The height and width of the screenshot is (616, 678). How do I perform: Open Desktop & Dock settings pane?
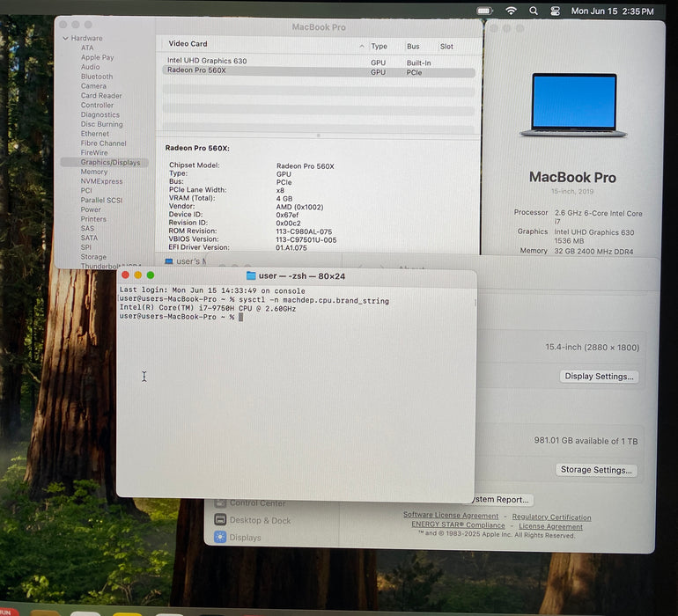pyautogui.click(x=253, y=520)
